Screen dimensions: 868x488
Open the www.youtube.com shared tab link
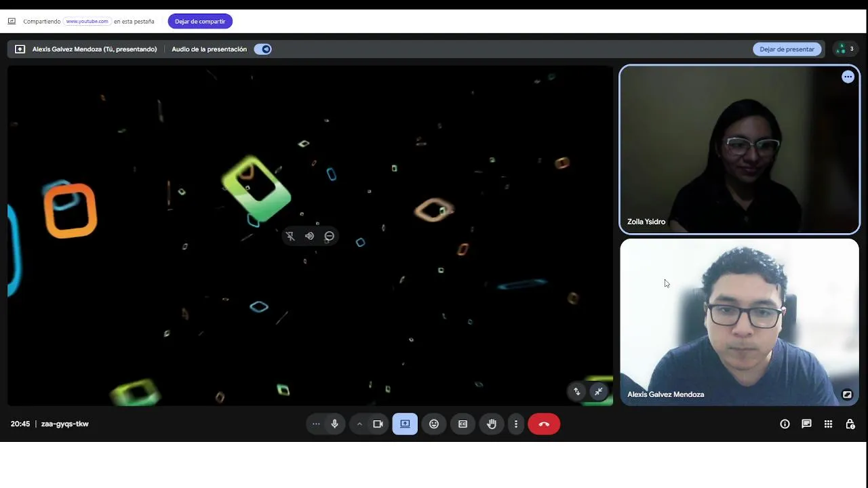click(x=87, y=21)
